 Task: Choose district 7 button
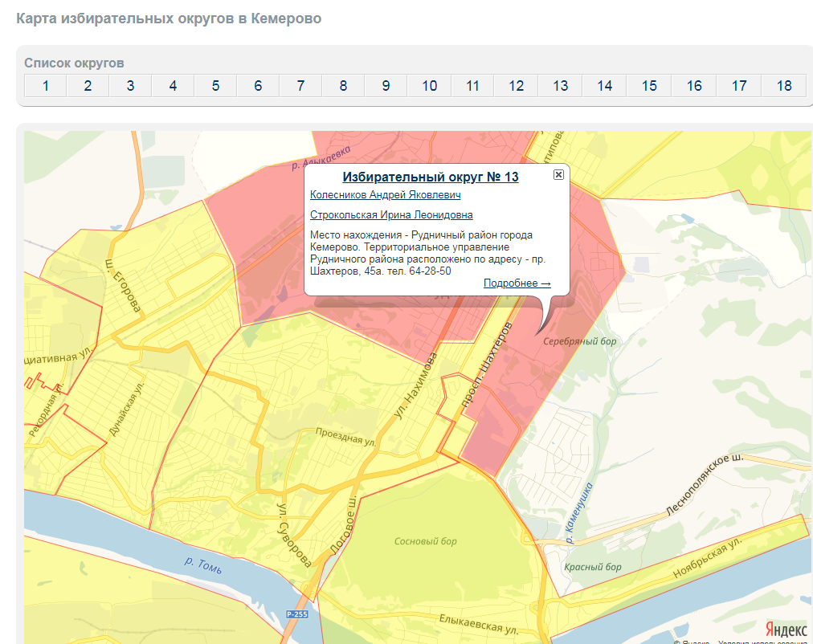coord(300,86)
